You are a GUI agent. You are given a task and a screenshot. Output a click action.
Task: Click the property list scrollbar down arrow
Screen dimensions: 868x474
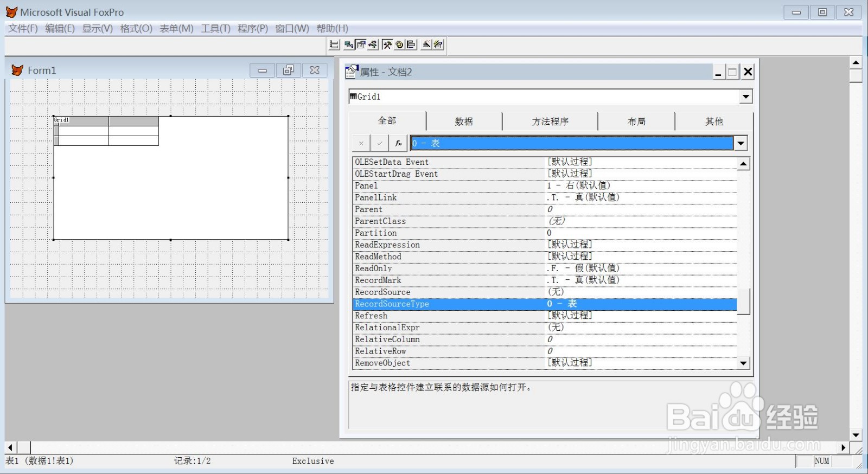(743, 363)
